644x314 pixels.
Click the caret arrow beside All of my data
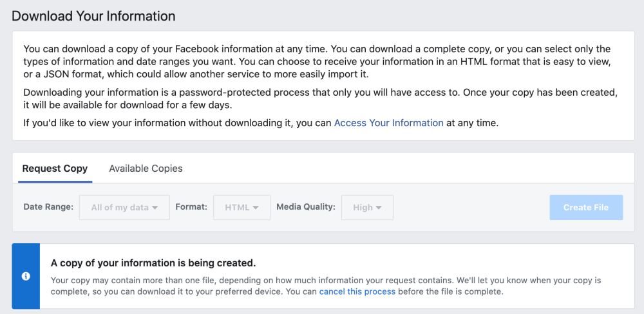click(155, 208)
